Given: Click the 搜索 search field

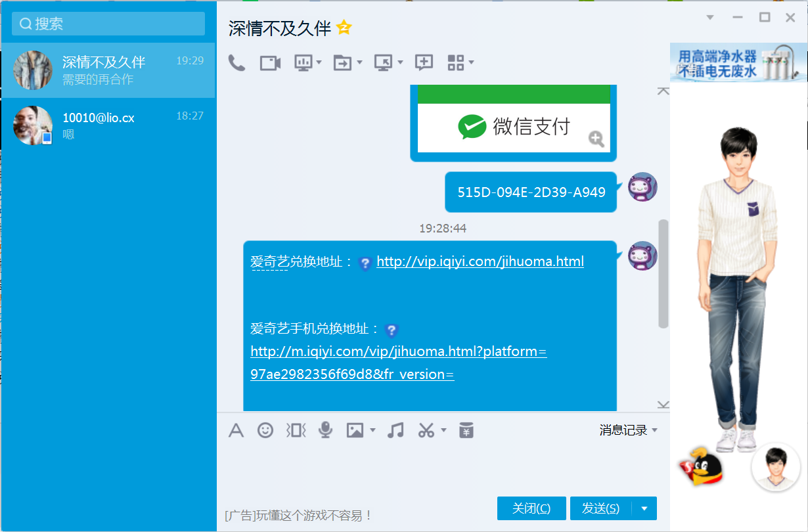Looking at the screenshot, I should click(108, 24).
